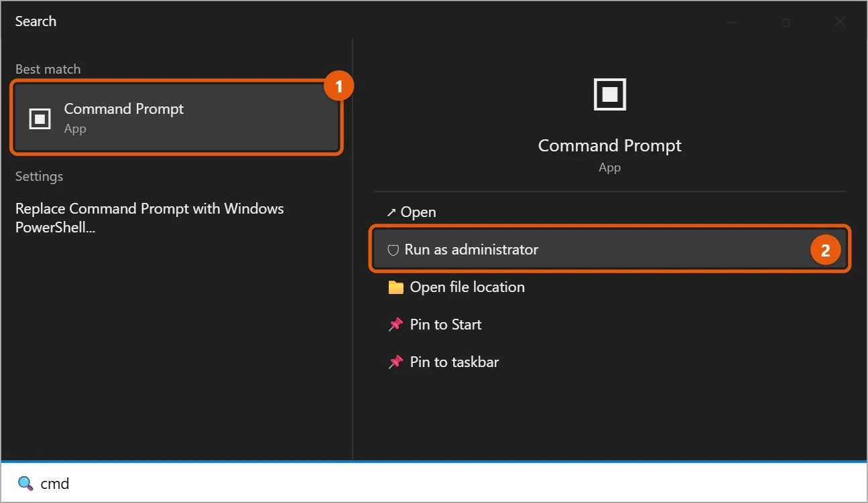
Task: Click into the search box containing cmd
Action: coord(434,483)
